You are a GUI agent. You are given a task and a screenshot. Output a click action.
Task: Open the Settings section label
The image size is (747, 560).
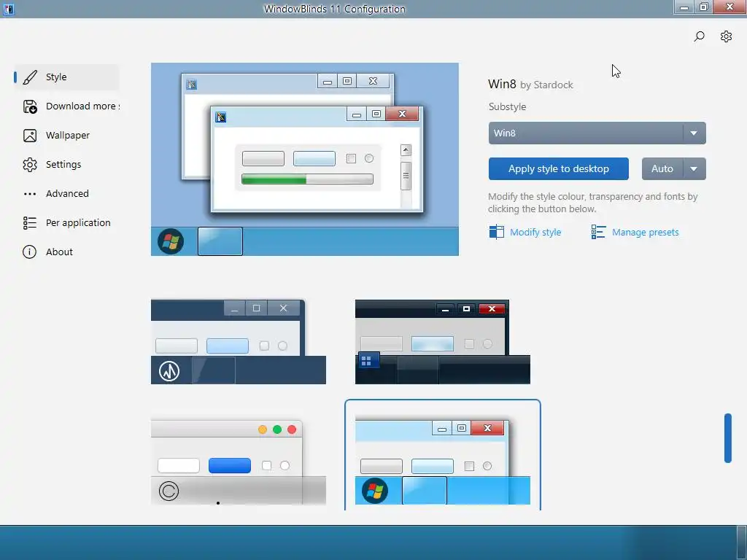click(x=63, y=164)
